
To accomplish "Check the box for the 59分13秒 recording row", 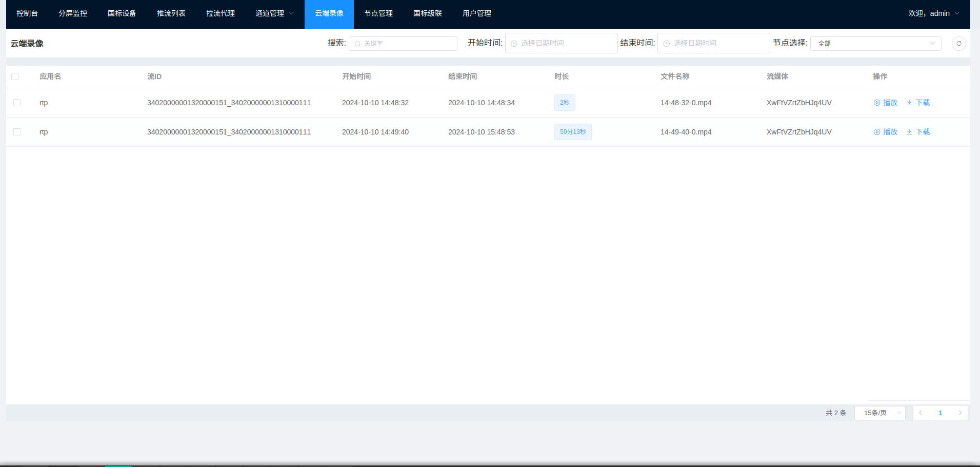I will 17,132.
